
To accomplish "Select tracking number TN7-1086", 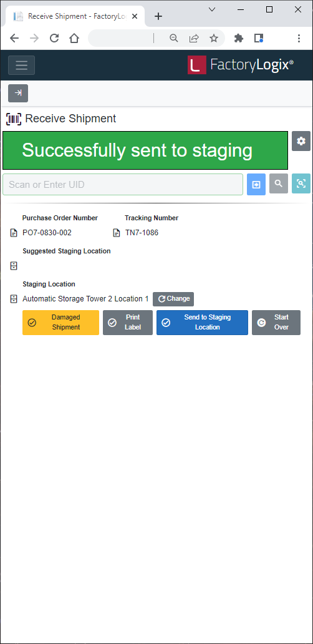I will (142, 233).
